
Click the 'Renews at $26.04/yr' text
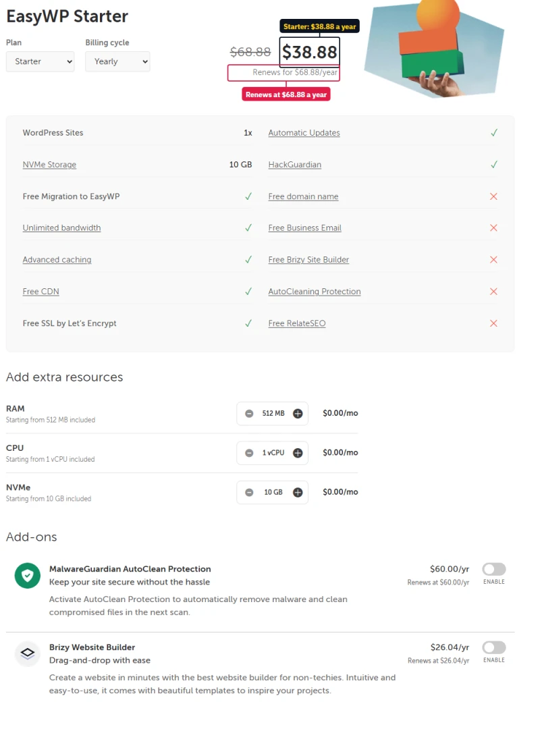click(x=438, y=661)
